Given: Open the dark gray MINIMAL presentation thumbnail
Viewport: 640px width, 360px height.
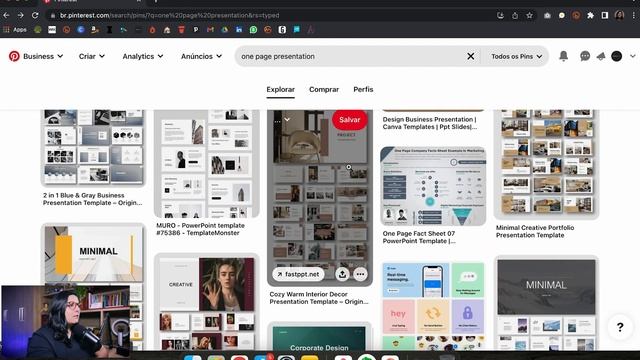Looking at the screenshot, I should click(546, 303).
